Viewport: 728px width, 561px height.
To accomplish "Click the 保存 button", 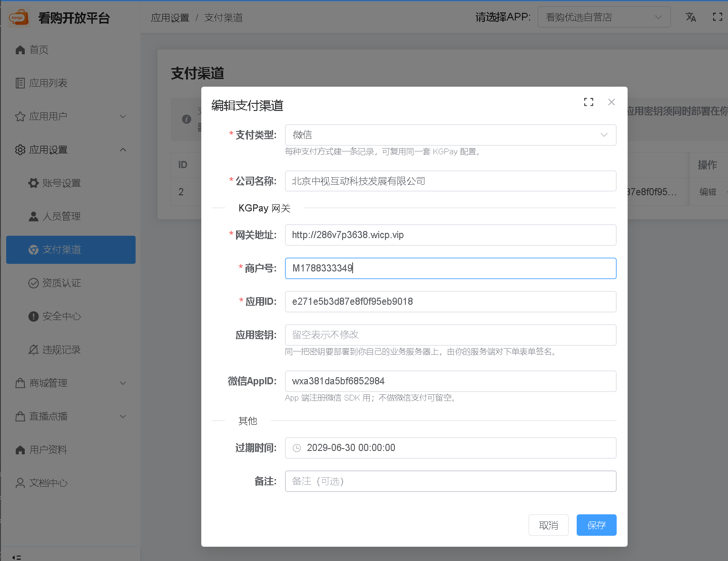I will [596, 525].
